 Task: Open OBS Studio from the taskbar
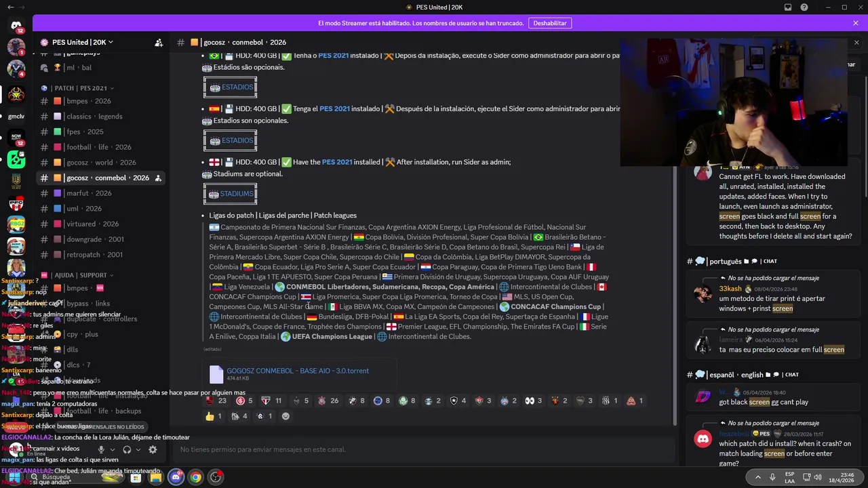coord(216,477)
